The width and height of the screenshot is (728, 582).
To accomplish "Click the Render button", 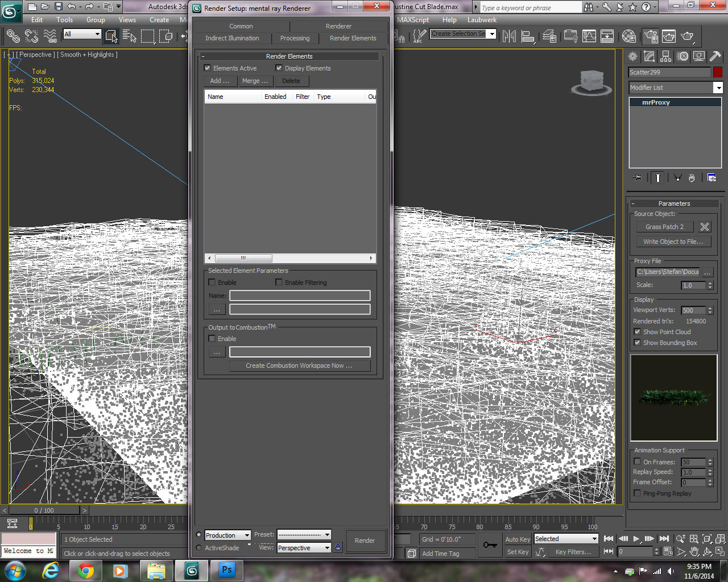I will [x=365, y=541].
